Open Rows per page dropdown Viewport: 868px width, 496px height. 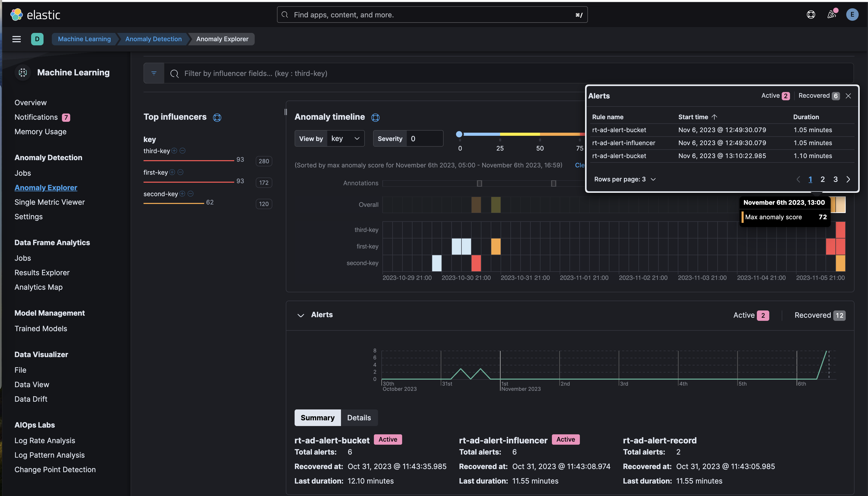(625, 179)
